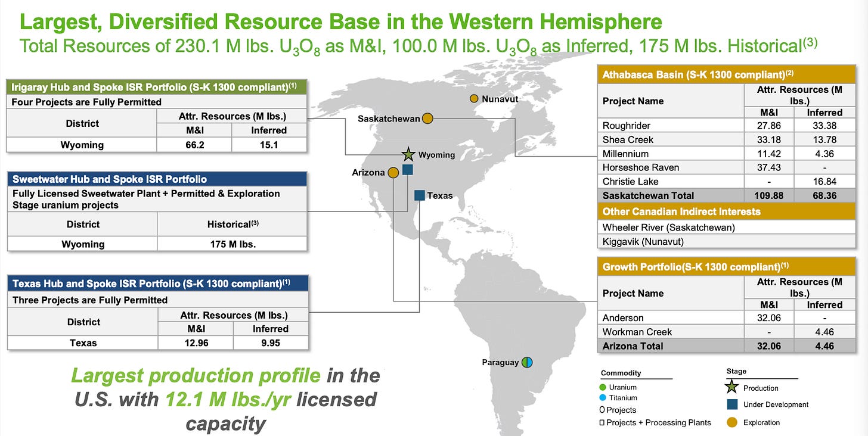868x436 pixels.
Task: Click the Arizona exploration circle marker
Action: pos(393,173)
